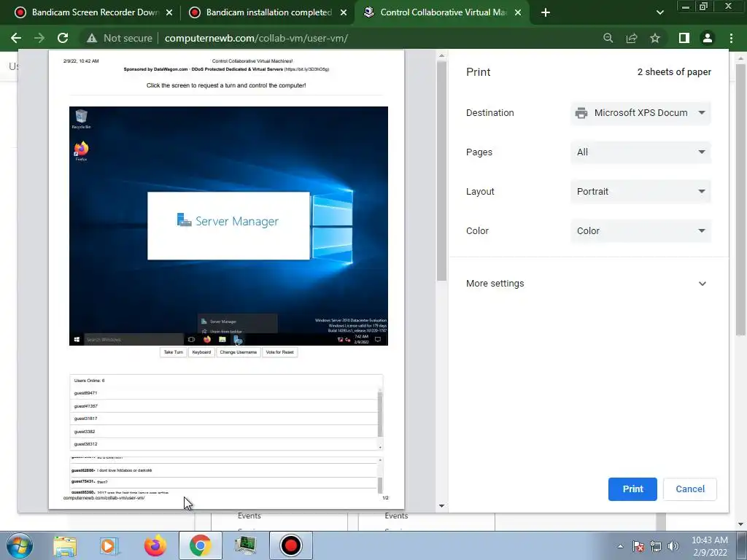
Task: Close the Bandicam Screen Recorder Download tab
Action: 169,12
